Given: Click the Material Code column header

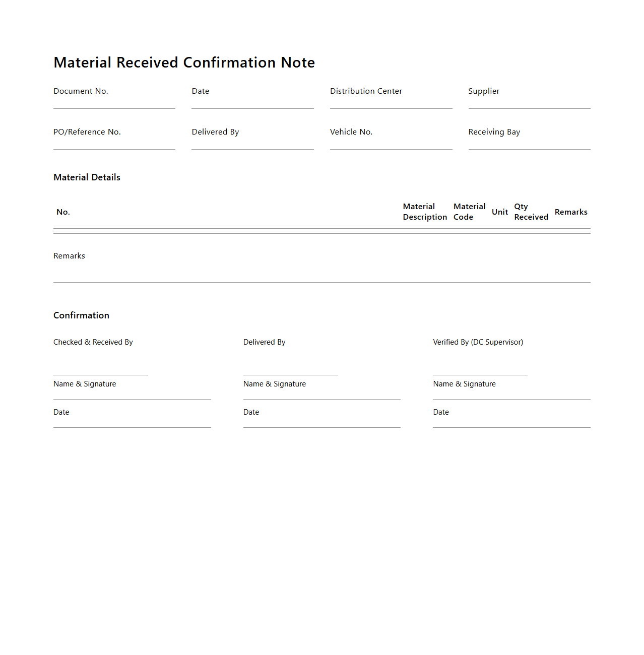Looking at the screenshot, I should click(469, 212).
